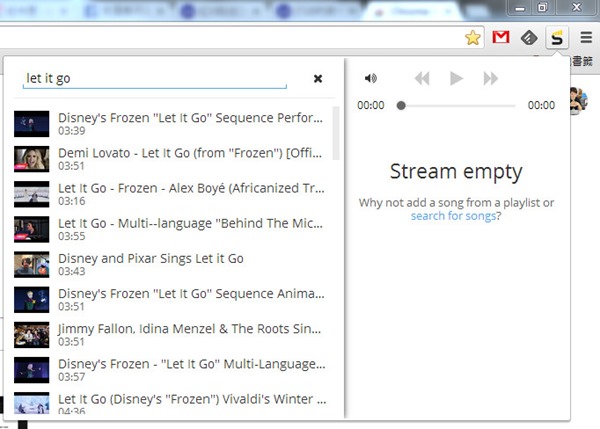Click the Feedly extension diamond icon
600x429 pixels.
tap(529, 38)
